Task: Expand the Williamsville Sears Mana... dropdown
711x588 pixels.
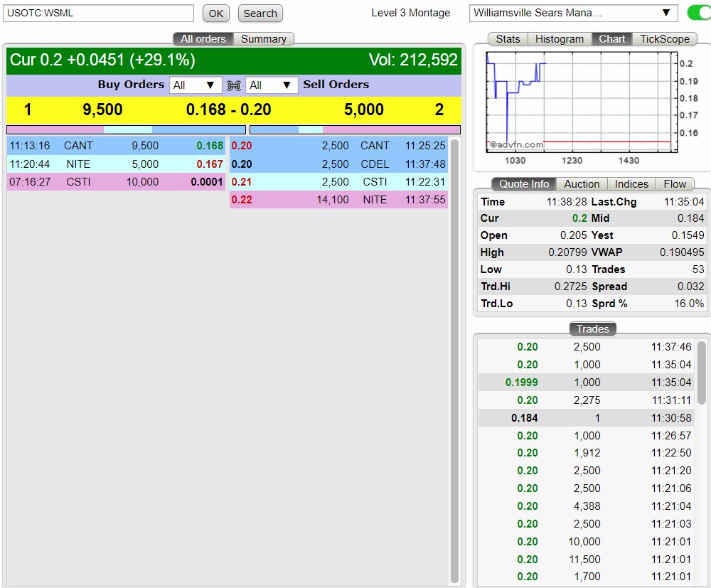Action: point(573,13)
